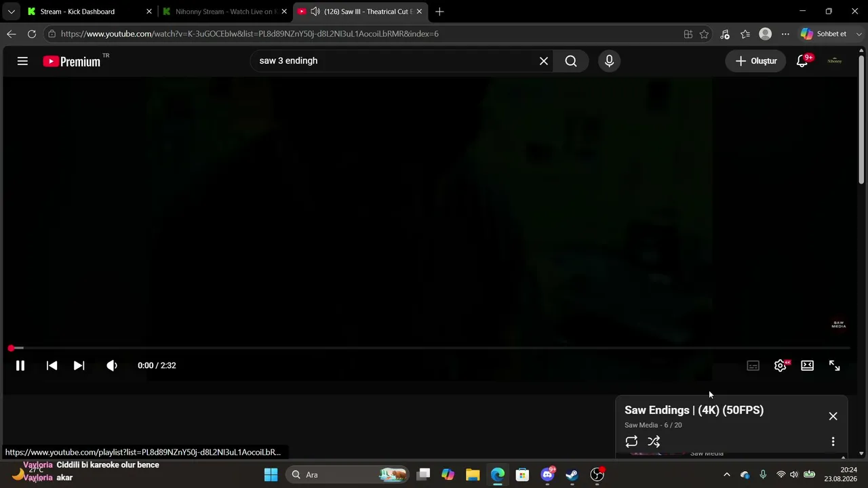Screen dimensions: 868x488
Task: Open the Saw Media watermark on video
Action: pyautogui.click(x=839, y=325)
